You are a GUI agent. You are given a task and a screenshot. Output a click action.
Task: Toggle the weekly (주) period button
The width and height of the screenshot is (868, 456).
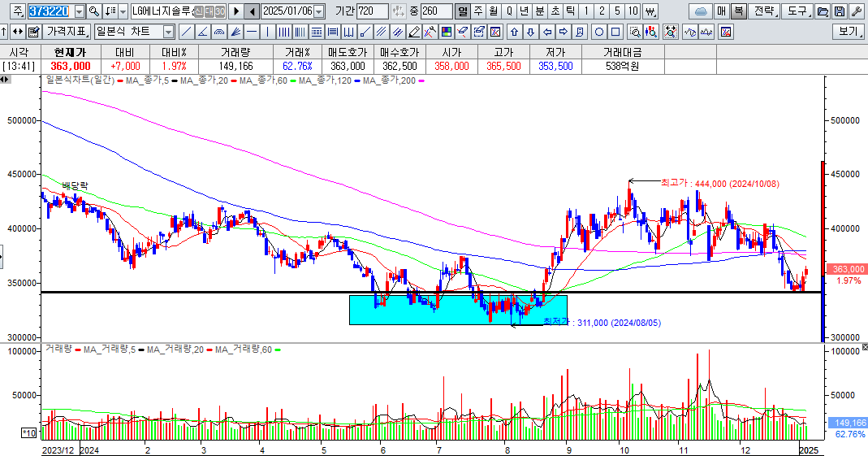point(477,11)
